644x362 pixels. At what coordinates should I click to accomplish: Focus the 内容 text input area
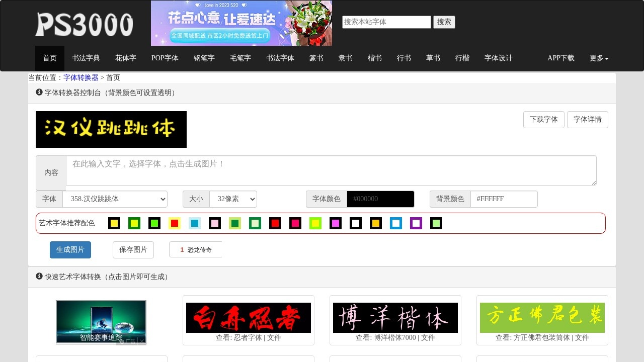coord(331,170)
